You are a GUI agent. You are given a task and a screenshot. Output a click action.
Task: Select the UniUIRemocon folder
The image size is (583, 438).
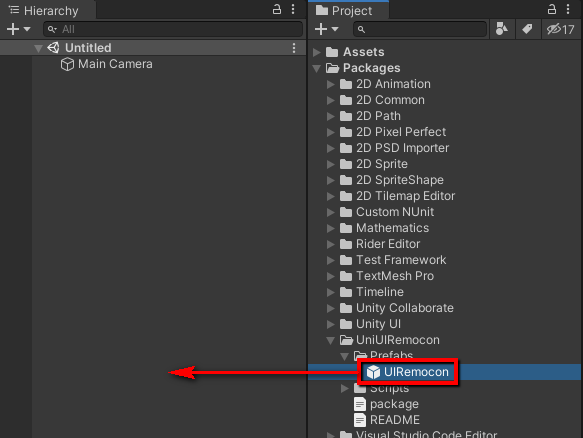[x=398, y=340]
